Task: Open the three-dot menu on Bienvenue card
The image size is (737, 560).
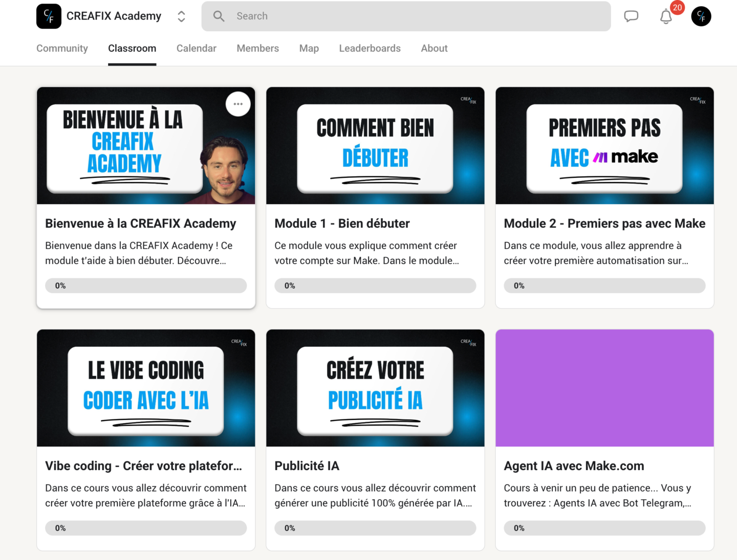Action: (238, 104)
